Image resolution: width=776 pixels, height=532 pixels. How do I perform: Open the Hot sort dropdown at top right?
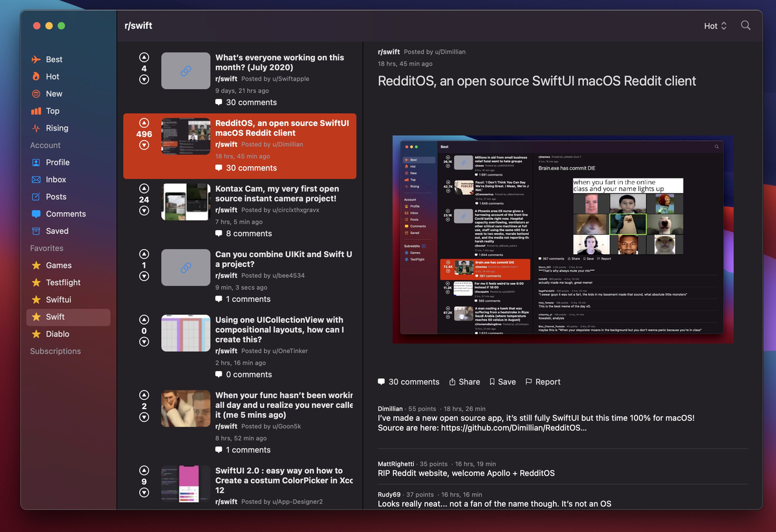tap(713, 26)
